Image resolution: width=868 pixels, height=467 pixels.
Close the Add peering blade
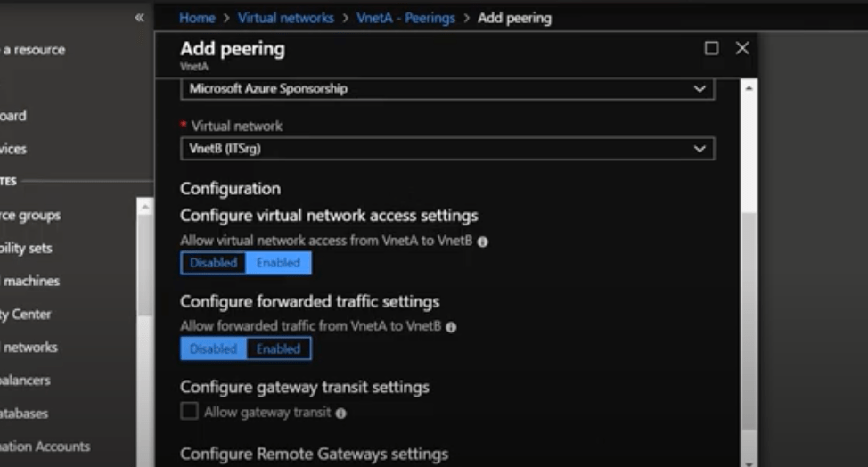point(742,48)
